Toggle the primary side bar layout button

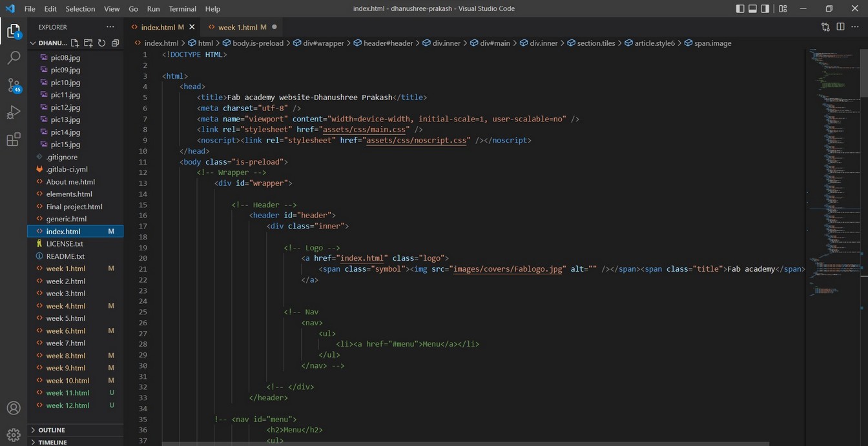tap(740, 8)
